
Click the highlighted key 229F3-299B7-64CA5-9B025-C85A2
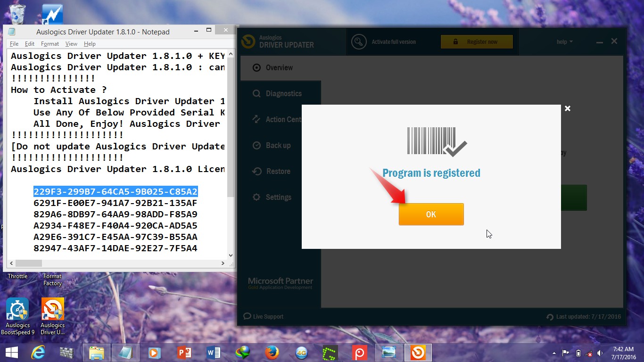point(116,191)
